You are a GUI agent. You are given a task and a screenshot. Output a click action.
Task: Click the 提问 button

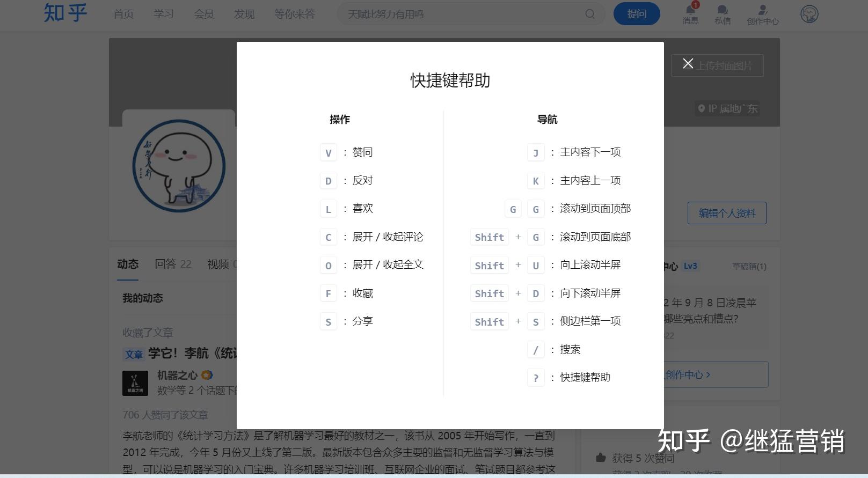click(637, 14)
